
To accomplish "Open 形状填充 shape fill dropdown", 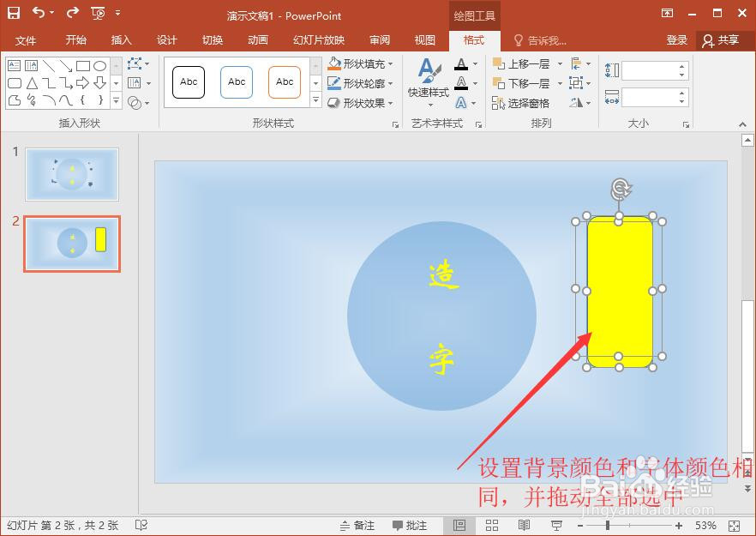I will coord(360,63).
